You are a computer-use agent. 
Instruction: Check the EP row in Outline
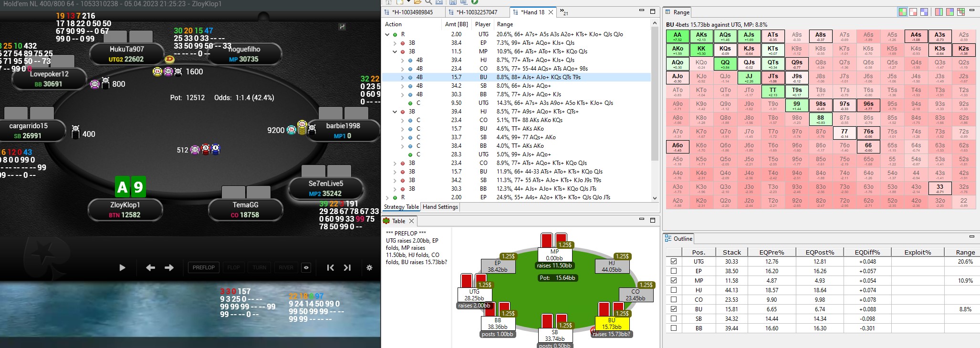pos(674,271)
